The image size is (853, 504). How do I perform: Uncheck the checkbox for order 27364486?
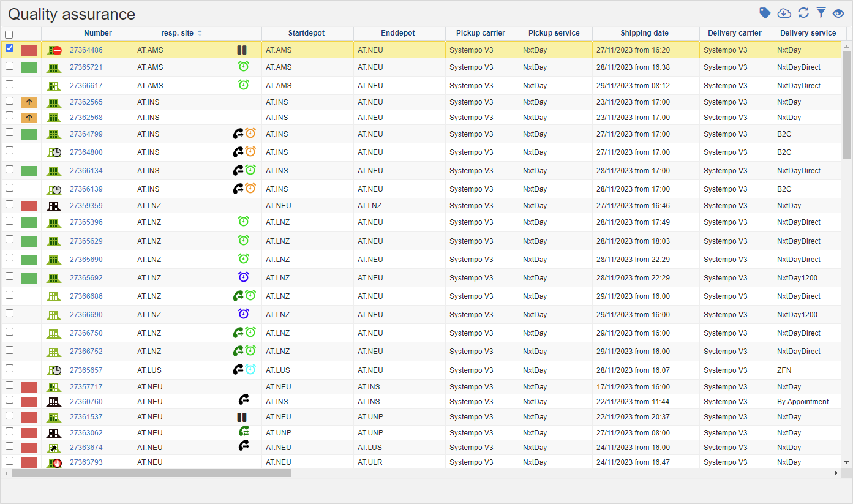[x=9, y=48]
